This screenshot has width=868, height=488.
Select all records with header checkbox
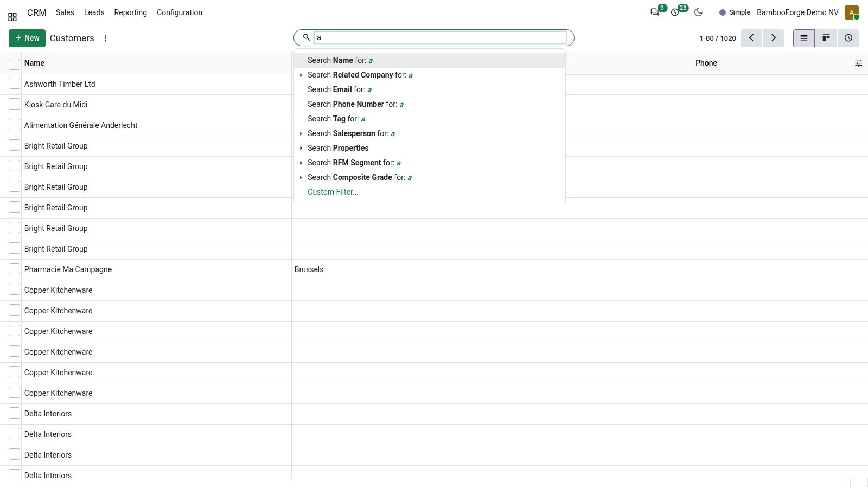(x=15, y=64)
